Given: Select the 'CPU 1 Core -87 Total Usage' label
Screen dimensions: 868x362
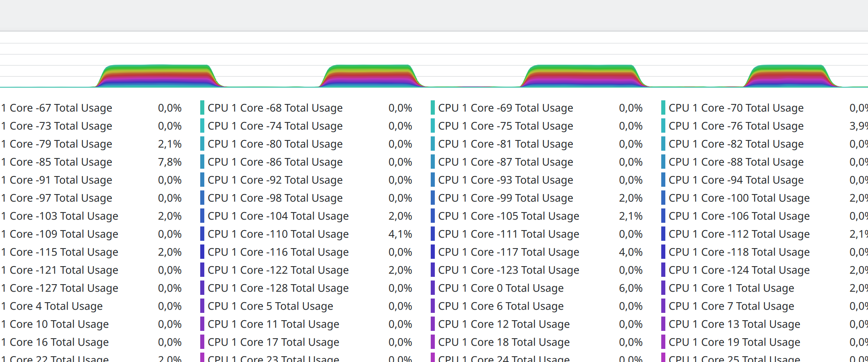Looking at the screenshot, I should pos(506,162).
